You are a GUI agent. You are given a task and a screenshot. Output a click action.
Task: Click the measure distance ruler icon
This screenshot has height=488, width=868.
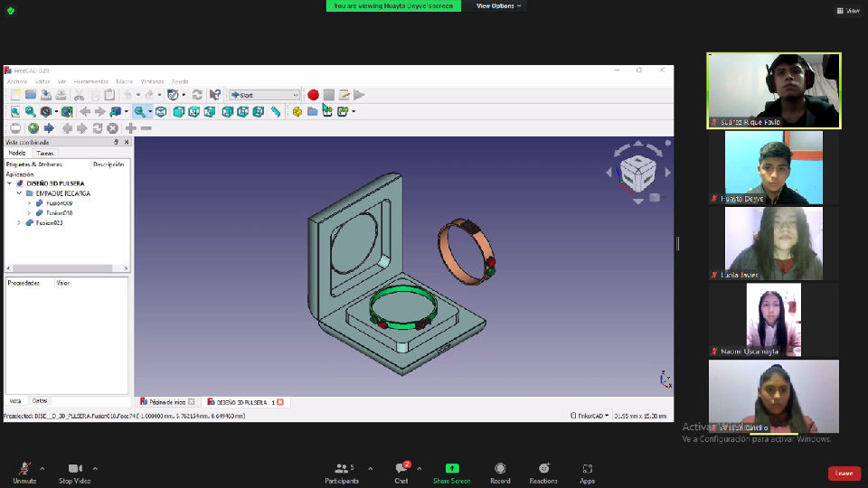pyautogui.click(x=275, y=112)
